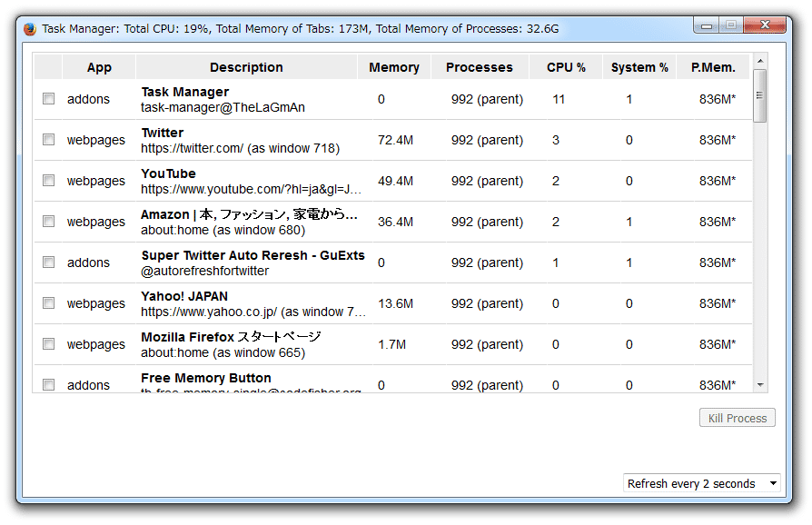Click the Yahoo URL text
The width and height of the screenshot is (812, 525).
(253, 312)
